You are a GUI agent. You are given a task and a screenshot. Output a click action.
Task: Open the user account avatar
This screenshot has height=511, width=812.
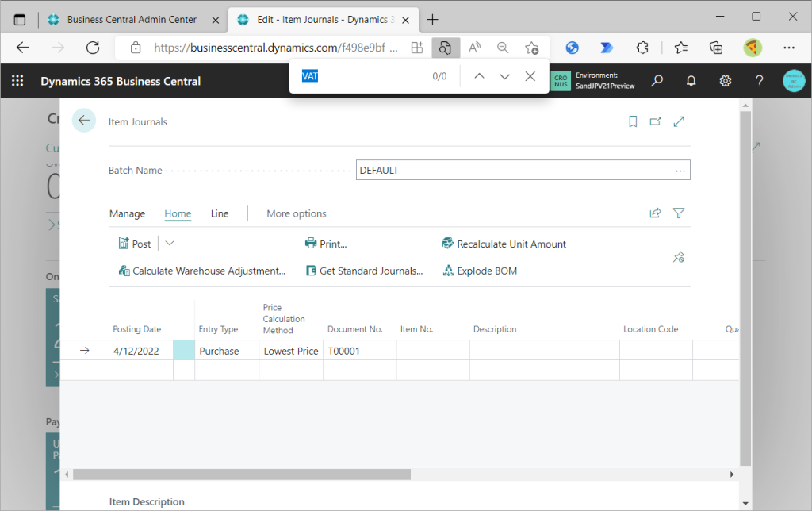794,81
